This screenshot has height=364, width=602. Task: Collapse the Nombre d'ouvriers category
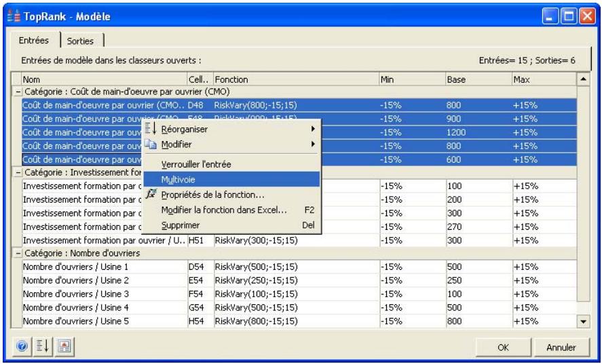coord(18,253)
